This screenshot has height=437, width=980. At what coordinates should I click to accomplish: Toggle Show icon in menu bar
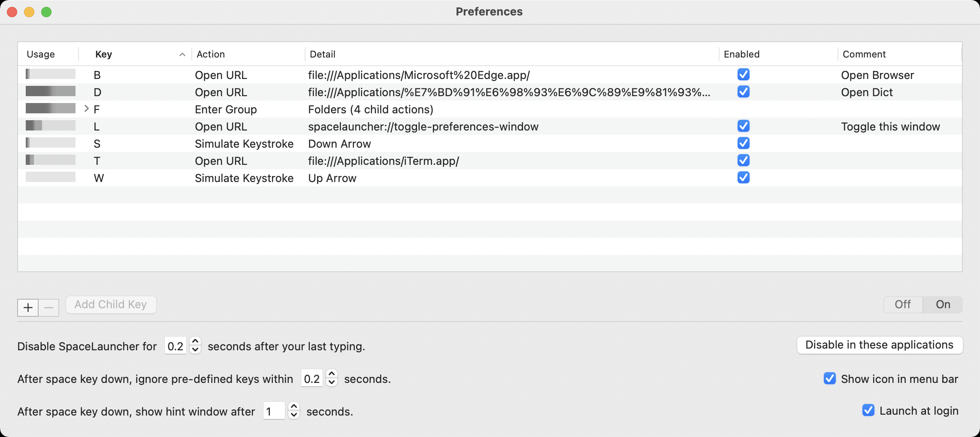[x=830, y=378]
